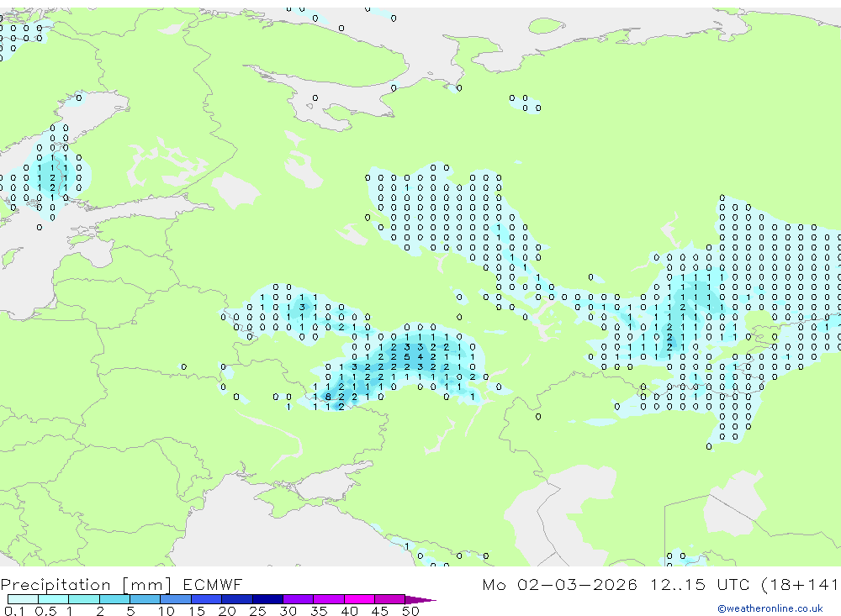Click the legend label '50'
This screenshot has height=616, width=841.
coord(410,611)
